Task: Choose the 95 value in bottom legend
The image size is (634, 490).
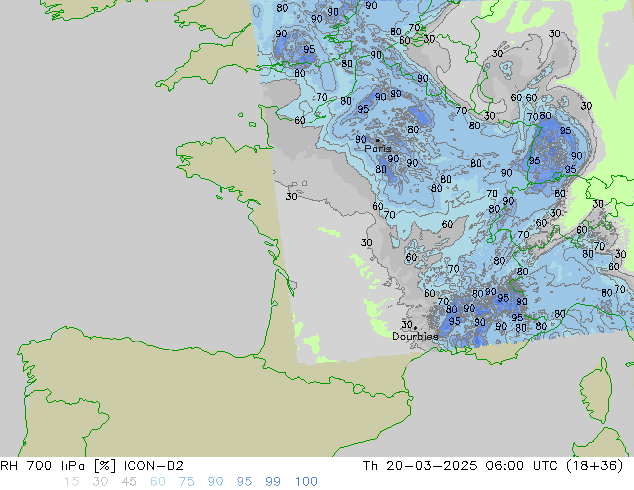Action: 245,482
